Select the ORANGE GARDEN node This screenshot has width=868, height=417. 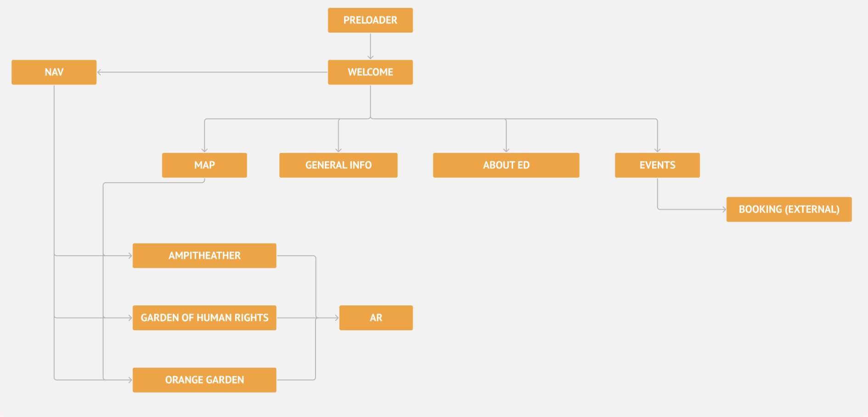[x=204, y=380]
